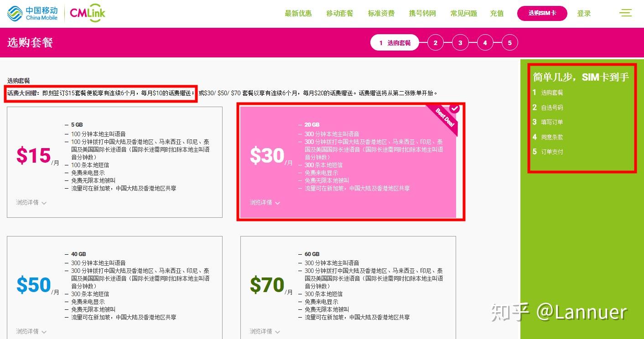The width and height of the screenshot is (644, 339).
Task: Click the 简单几步，SIM卡到手 heading
Action: [581, 77]
